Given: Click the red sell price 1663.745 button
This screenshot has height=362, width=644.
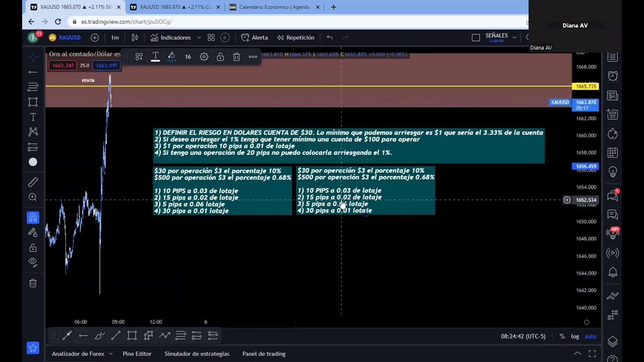Looking at the screenshot, I should click(x=63, y=65).
